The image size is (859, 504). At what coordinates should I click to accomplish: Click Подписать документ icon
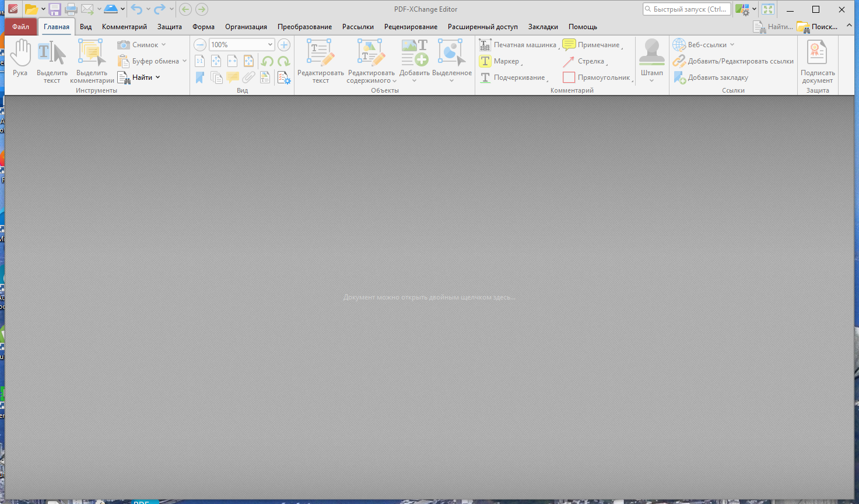(817, 58)
